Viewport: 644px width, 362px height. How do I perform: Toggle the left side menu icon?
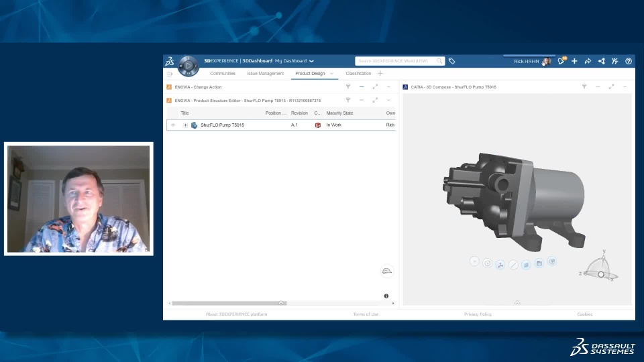point(169,74)
